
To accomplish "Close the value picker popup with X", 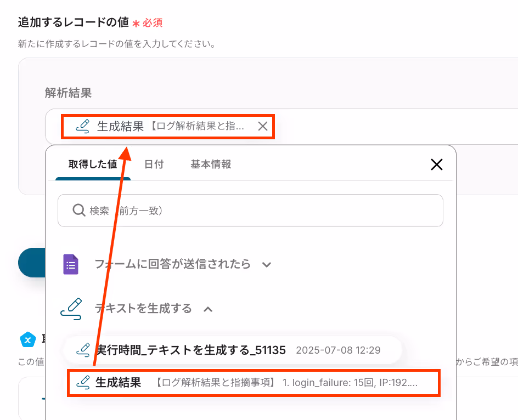I will (x=436, y=164).
